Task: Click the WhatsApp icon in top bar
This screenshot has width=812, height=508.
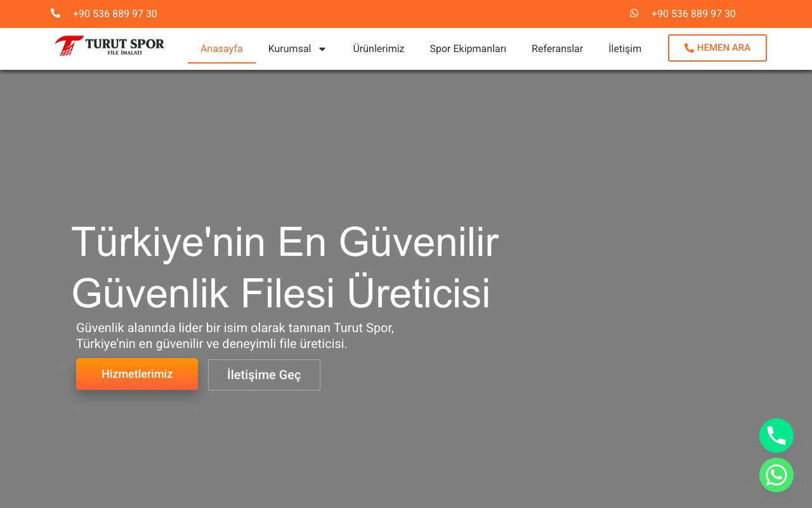Action: 634,13
